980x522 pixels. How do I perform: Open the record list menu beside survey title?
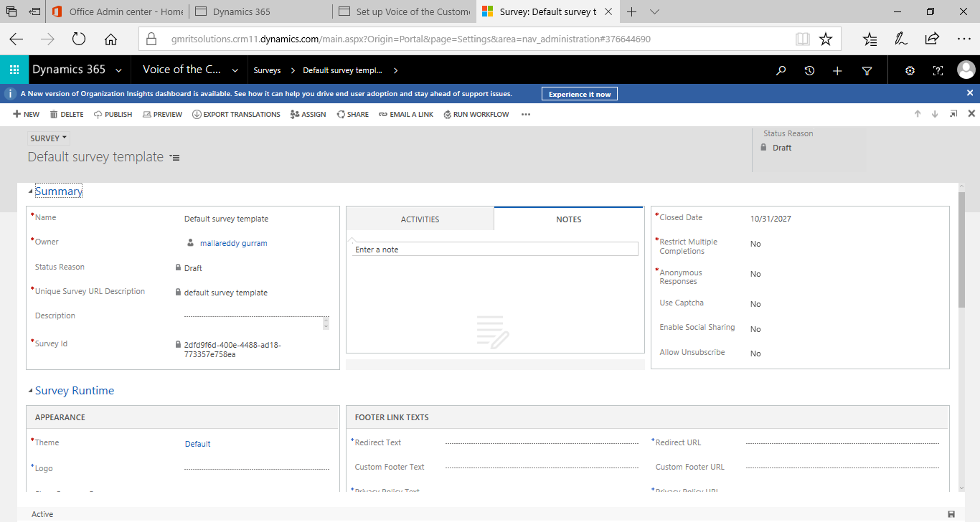[x=174, y=157]
